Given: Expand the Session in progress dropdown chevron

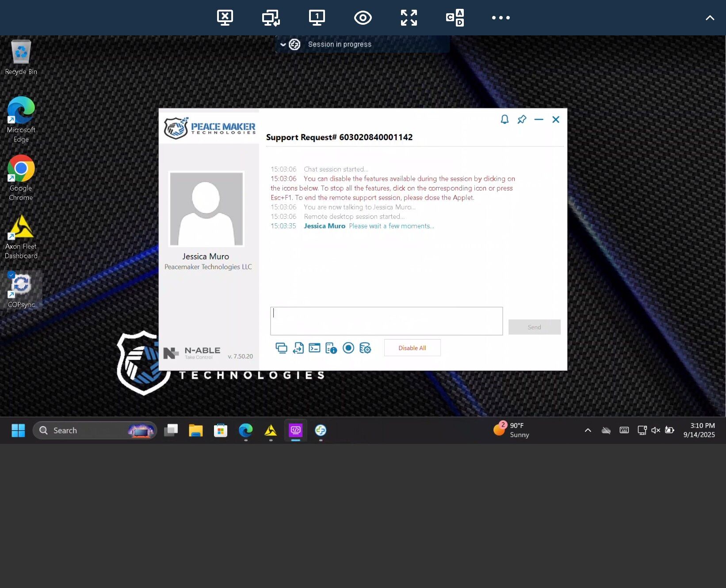Looking at the screenshot, I should [x=283, y=45].
